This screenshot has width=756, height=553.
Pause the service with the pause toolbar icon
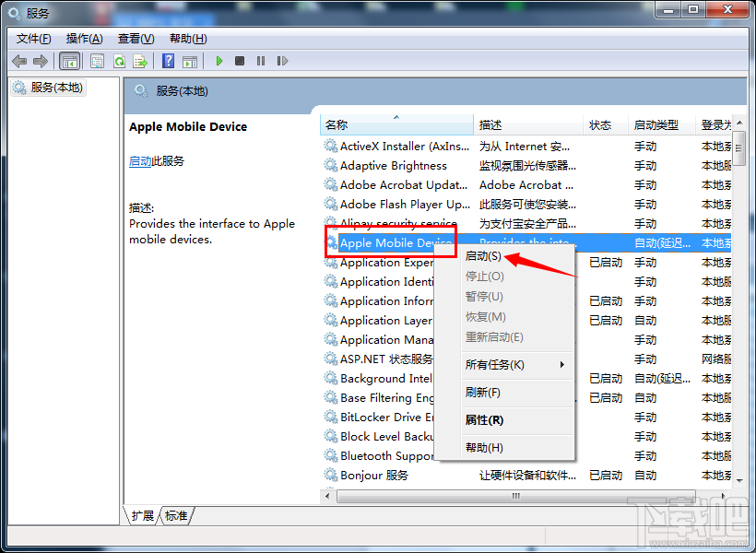(261, 61)
